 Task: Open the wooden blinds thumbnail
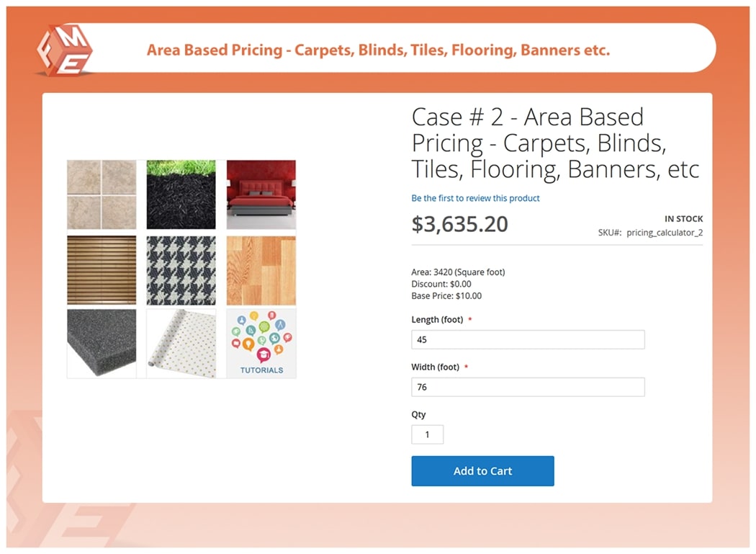(x=102, y=270)
